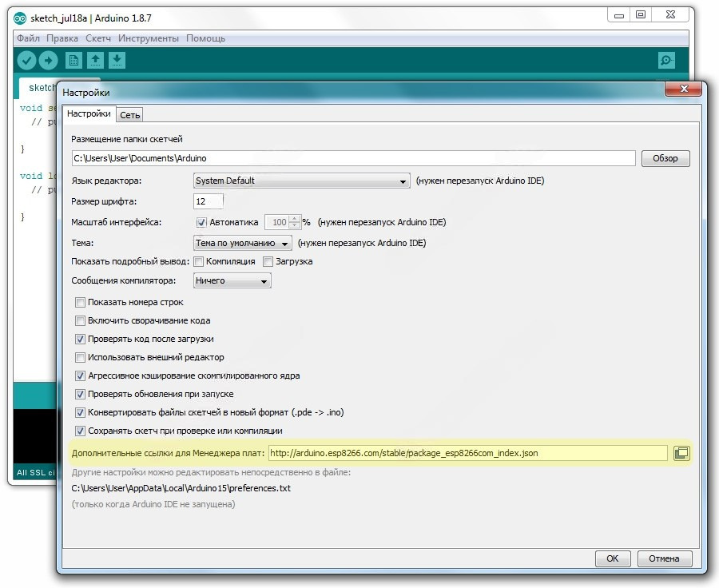Uncheck Проверять обновления при запуске
Screen dimensions: 719x588
click(80, 394)
